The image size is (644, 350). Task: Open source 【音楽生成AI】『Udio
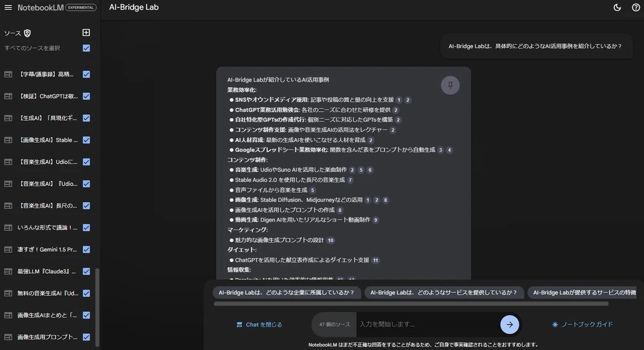48,184
